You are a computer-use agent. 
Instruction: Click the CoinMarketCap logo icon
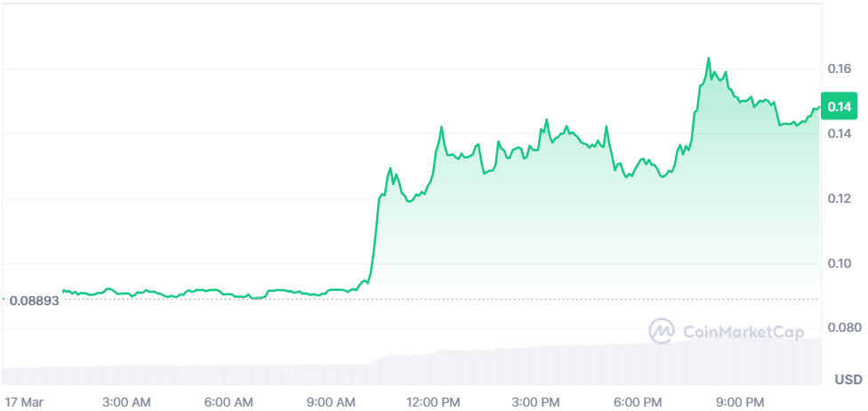click(x=662, y=331)
